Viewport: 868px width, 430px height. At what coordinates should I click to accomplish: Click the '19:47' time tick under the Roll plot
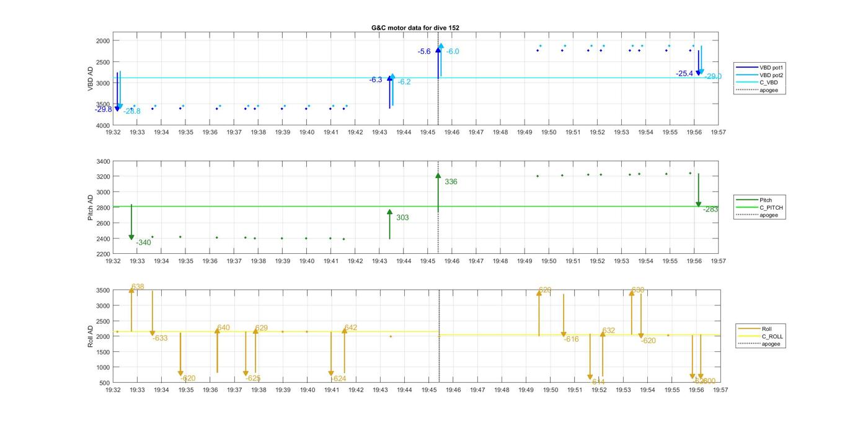point(478,390)
